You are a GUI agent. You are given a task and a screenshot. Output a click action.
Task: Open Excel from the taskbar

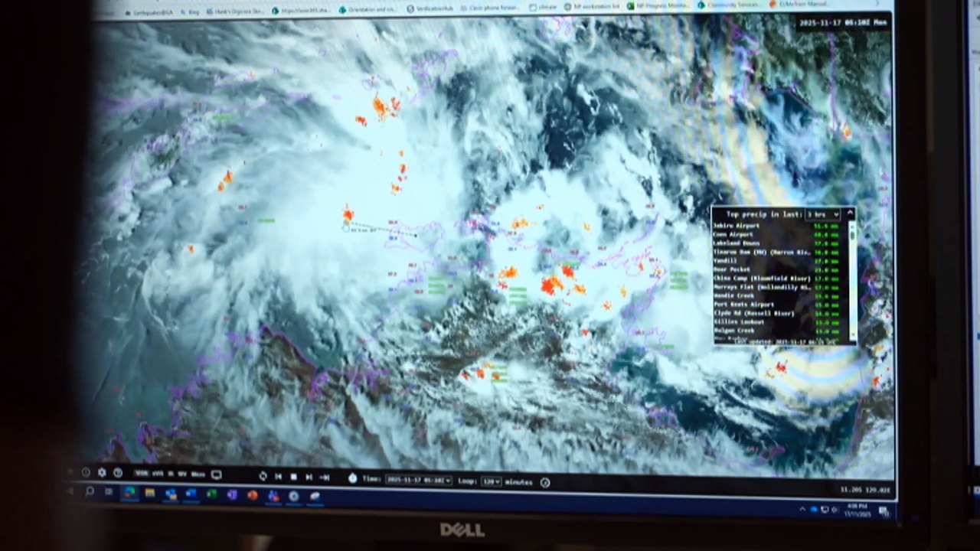212,495
